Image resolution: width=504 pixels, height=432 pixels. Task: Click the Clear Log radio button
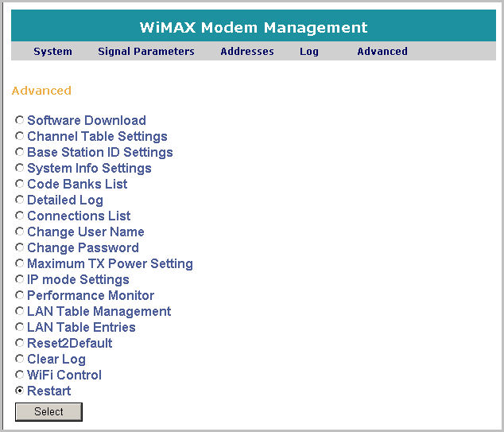click(20, 359)
